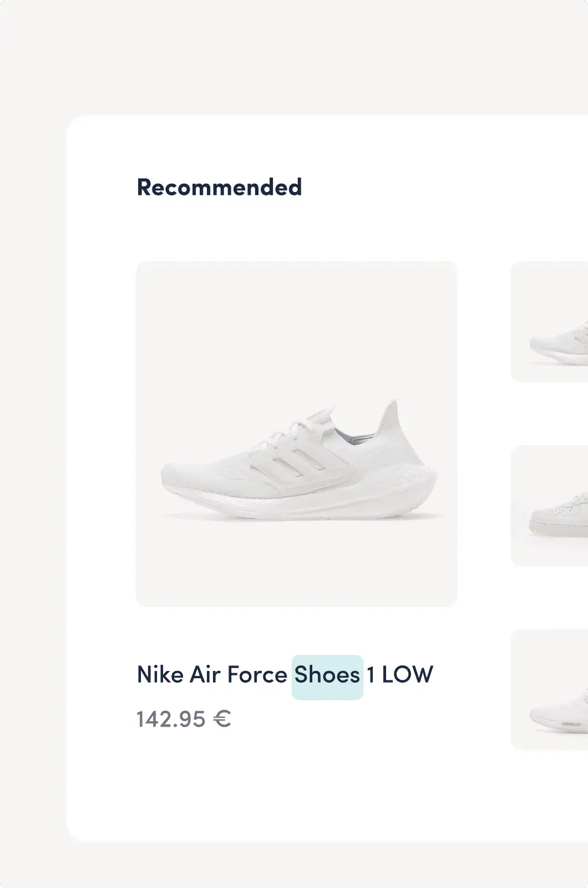588x888 pixels.
Task: Click the highlighted "Shoes" word in title
Action: tap(327, 675)
